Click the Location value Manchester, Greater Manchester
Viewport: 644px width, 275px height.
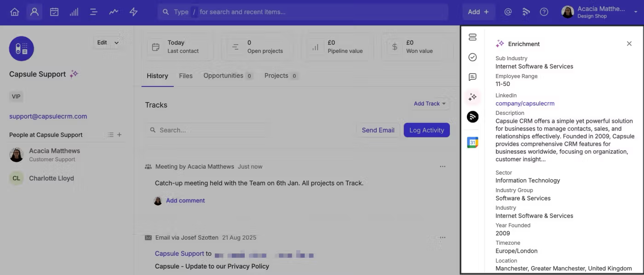563,269
